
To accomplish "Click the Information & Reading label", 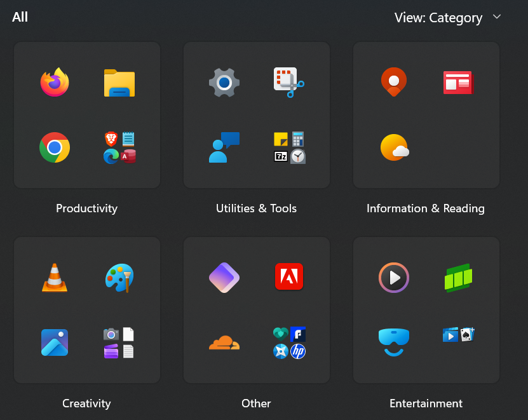I will [x=426, y=208].
